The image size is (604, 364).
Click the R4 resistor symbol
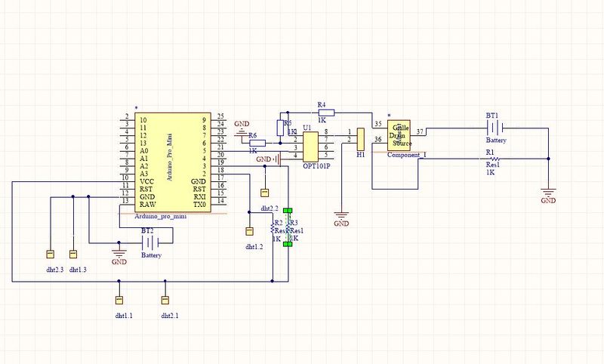pos(322,112)
